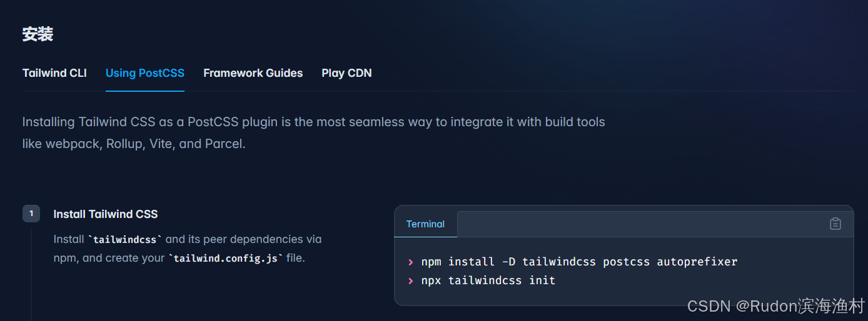Copy terminal commands with the clipboard icon

tap(835, 224)
